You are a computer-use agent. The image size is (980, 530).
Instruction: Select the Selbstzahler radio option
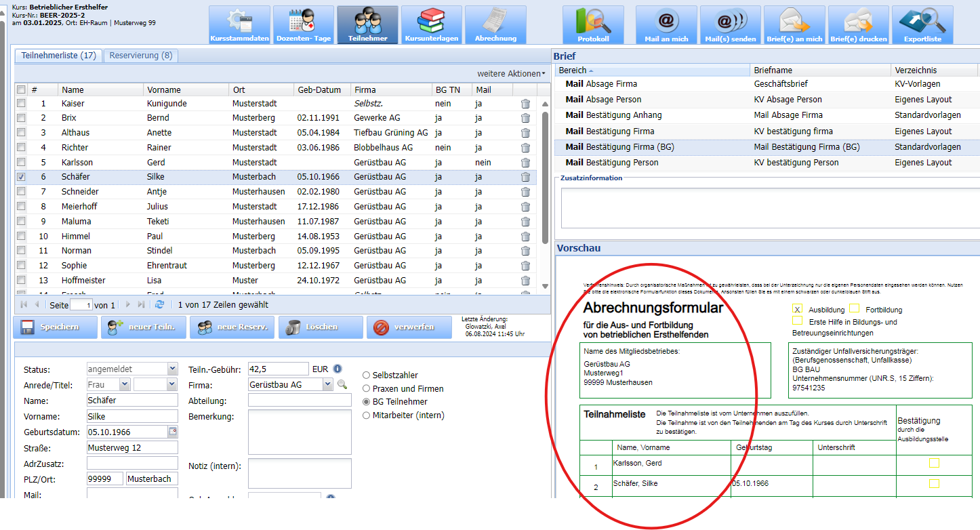tap(367, 375)
